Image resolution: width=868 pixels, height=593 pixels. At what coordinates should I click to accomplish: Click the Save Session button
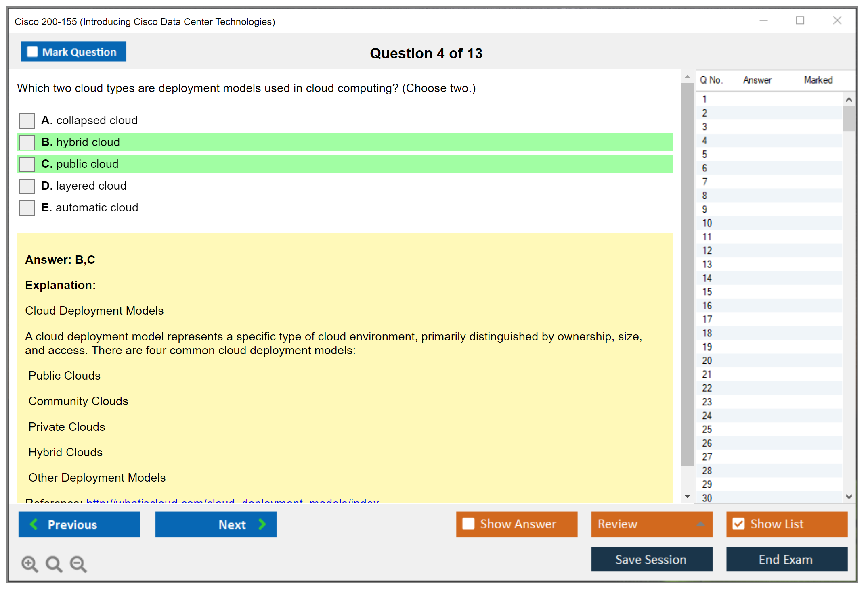coord(651,559)
